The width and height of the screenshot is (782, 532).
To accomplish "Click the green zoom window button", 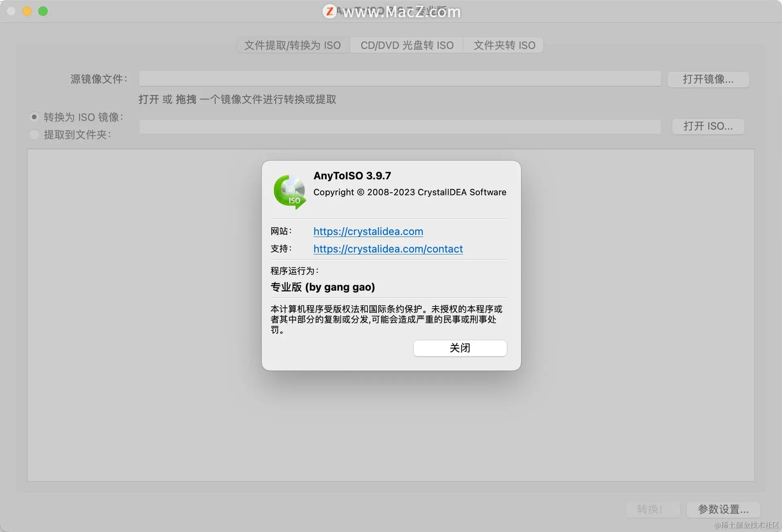I will click(x=43, y=11).
